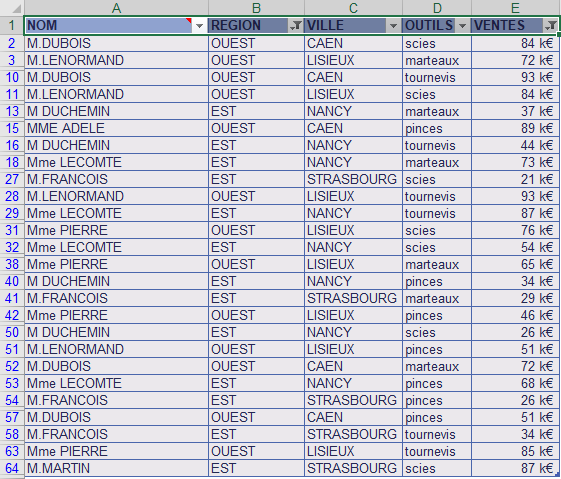Select row 13 header
The height and width of the screenshot is (479, 561).
(12, 111)
